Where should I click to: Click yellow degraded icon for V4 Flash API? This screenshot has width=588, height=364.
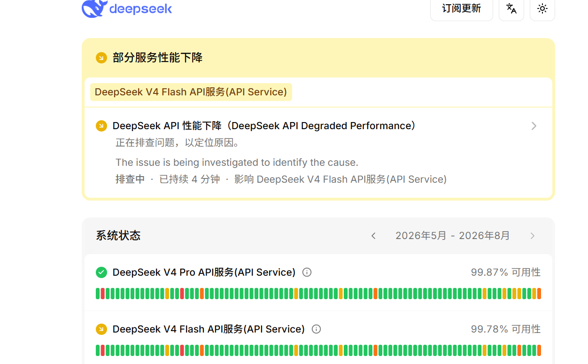point(101,329)
